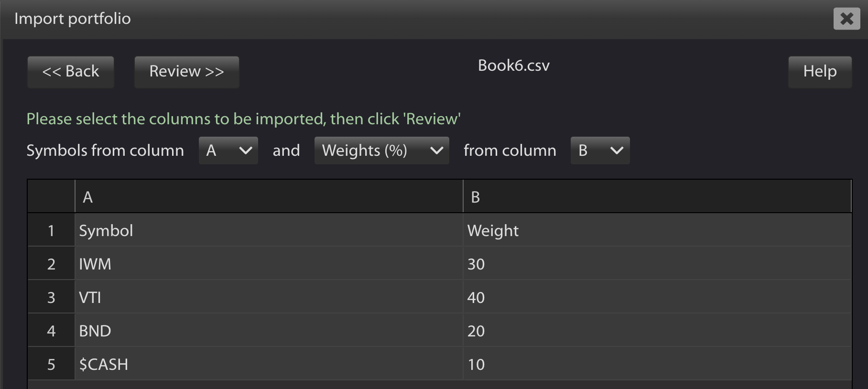The image size is (868, 389).
Task: Select the column B header
Action: [657, 196]
